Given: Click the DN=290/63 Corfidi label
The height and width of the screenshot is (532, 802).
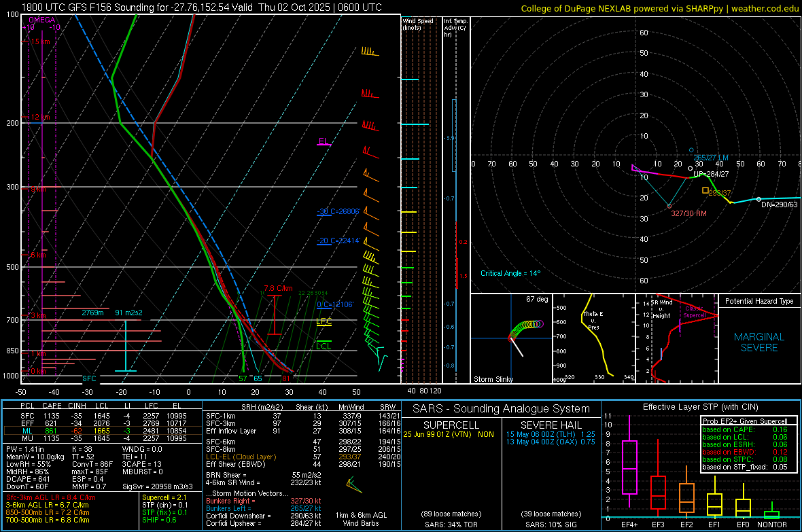Looking at the screenshot, I should [780, 205].
